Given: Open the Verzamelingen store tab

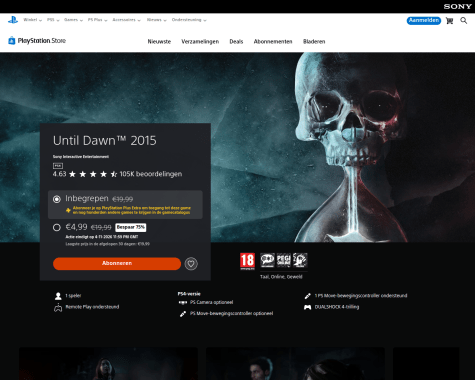Looking at the screenshot, I should click(200, 42).
